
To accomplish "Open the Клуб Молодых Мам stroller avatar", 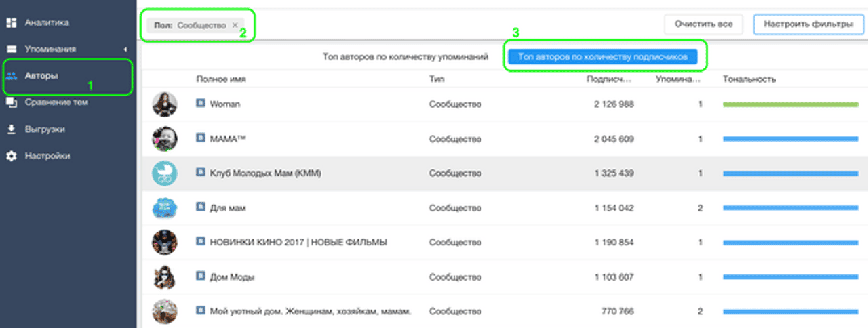I will [165, 173].
